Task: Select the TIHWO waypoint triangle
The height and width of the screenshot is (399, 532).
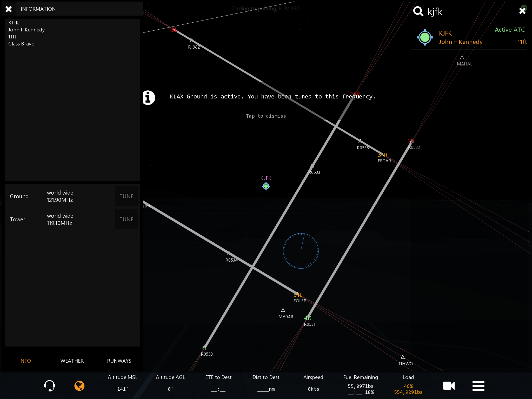Action: point(403,357)
